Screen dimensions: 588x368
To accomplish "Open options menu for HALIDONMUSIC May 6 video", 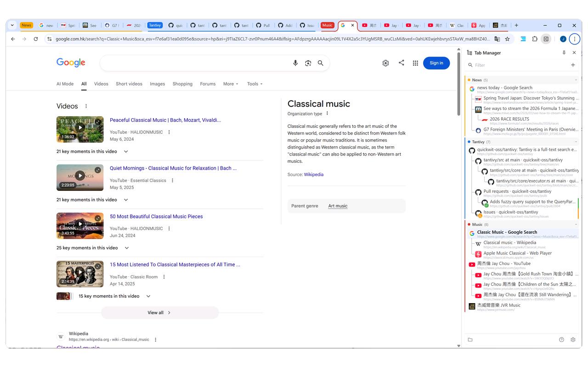I will (x=169, y=132).
